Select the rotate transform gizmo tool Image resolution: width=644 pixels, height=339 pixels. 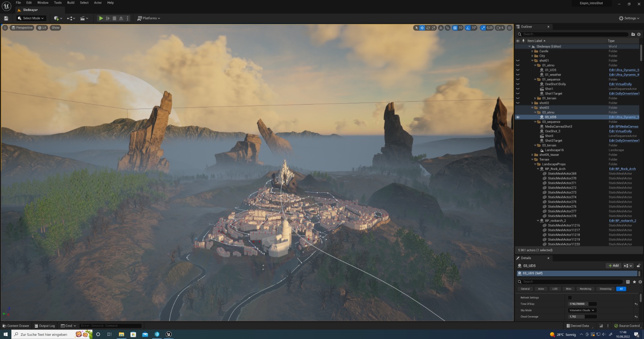coord(428,28)
